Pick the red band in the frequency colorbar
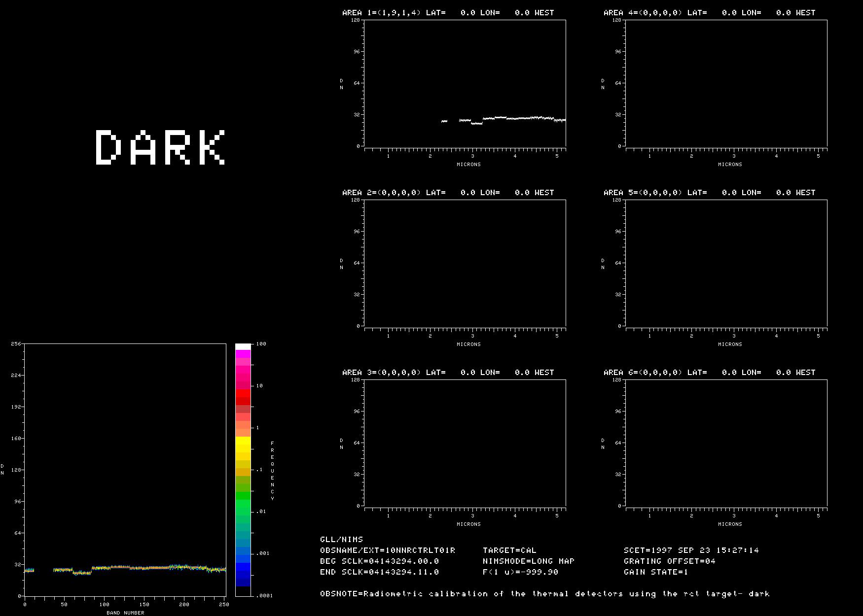 (243, 397)
